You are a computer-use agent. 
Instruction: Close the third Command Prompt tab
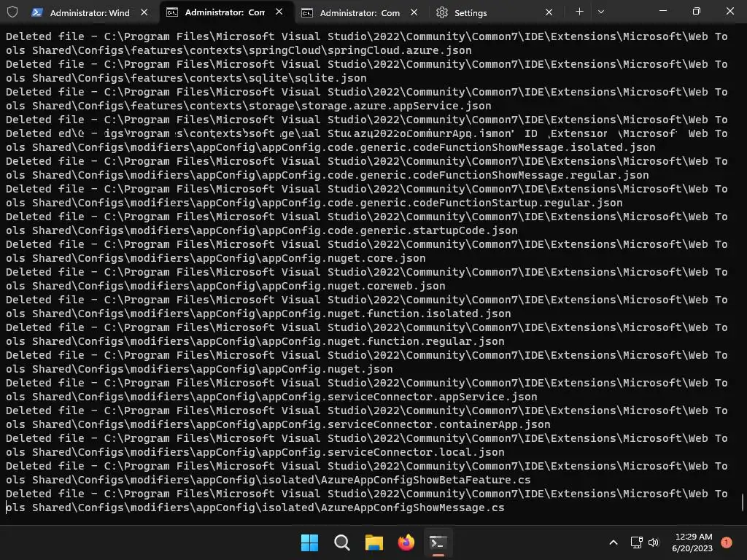point(414,13)
